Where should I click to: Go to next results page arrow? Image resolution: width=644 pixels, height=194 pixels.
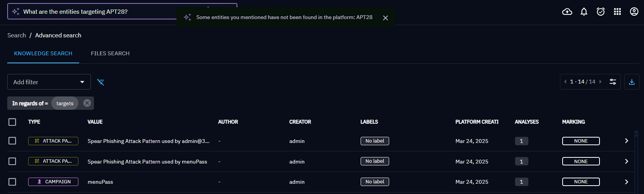pos(601,82)
